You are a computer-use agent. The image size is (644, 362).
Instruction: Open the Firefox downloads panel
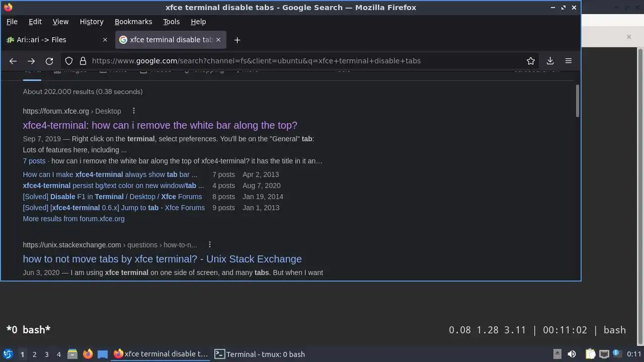550,61
